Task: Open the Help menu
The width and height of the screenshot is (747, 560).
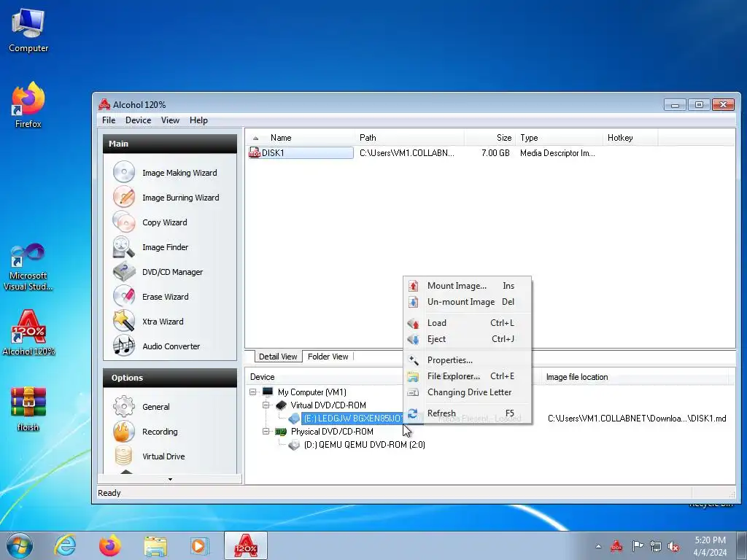Action: (198, 120)
